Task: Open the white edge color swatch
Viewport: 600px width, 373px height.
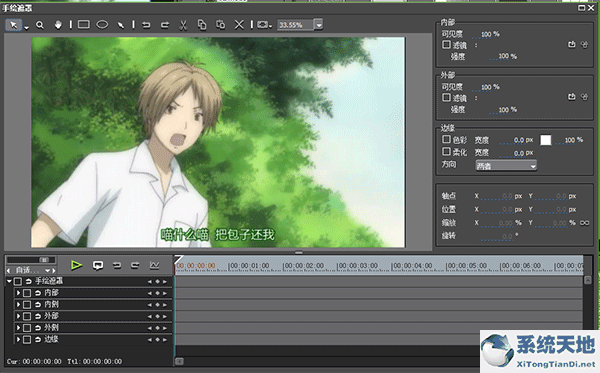Action: pyautogui.click(x=546, y=140)
